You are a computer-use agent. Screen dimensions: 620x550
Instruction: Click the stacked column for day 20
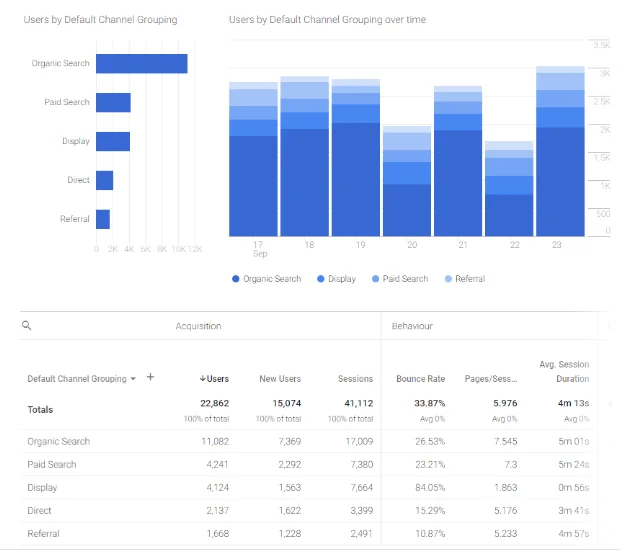click(x=407, y=185)
